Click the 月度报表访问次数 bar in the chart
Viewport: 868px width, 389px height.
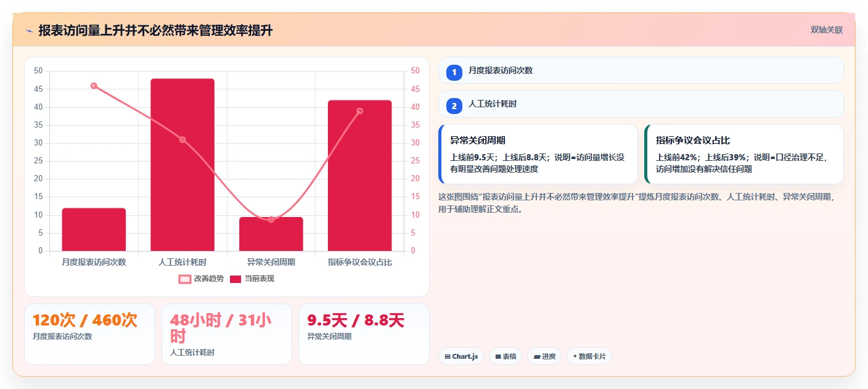[94, 229]
